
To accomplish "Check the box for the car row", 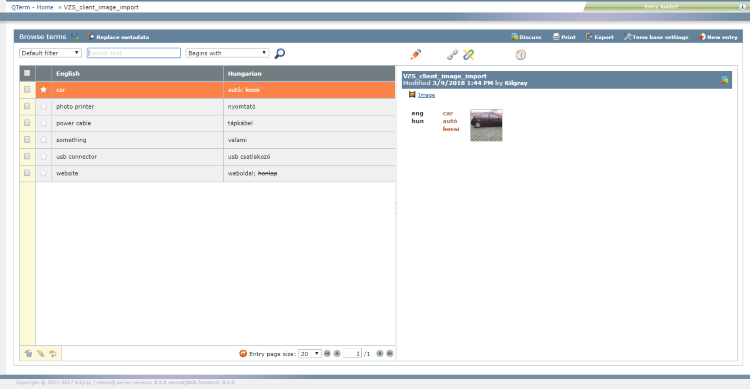I will point(27,89).
